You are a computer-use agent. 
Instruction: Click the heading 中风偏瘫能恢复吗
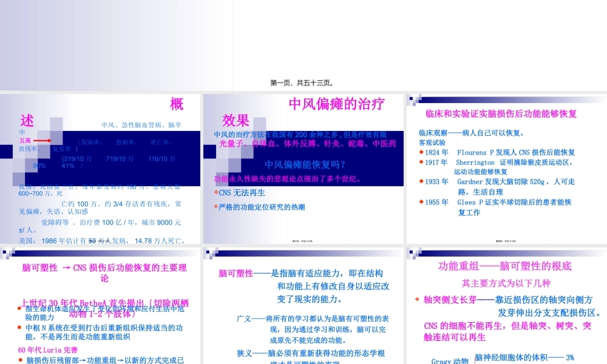(x=303, y=164)
